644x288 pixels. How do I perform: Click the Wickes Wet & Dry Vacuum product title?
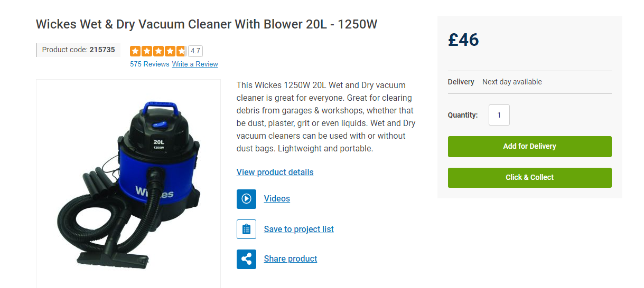[x=207, y=24]
